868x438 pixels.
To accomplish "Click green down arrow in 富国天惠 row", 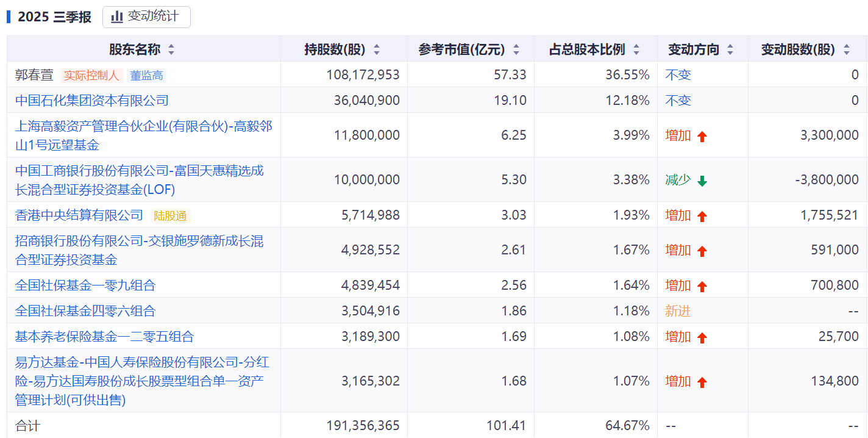I will click(702, 181).
